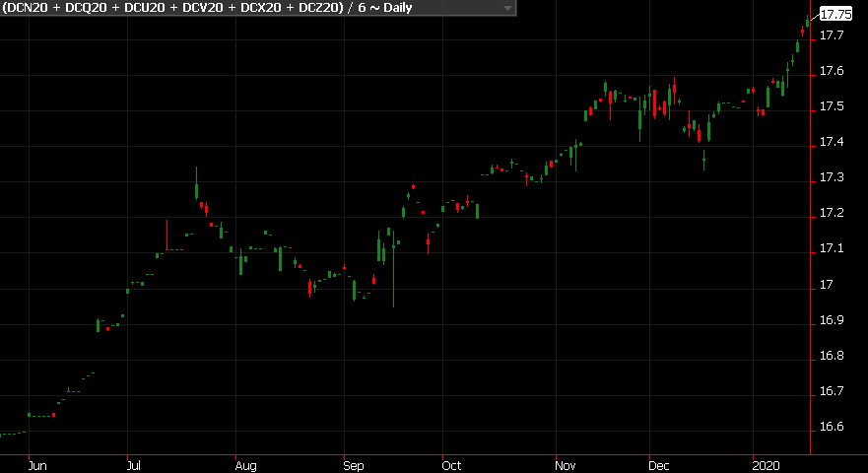This screenshot has width=868, height=473.
Task: Click the 16.7 price axis label
Action: click(832, 391)
